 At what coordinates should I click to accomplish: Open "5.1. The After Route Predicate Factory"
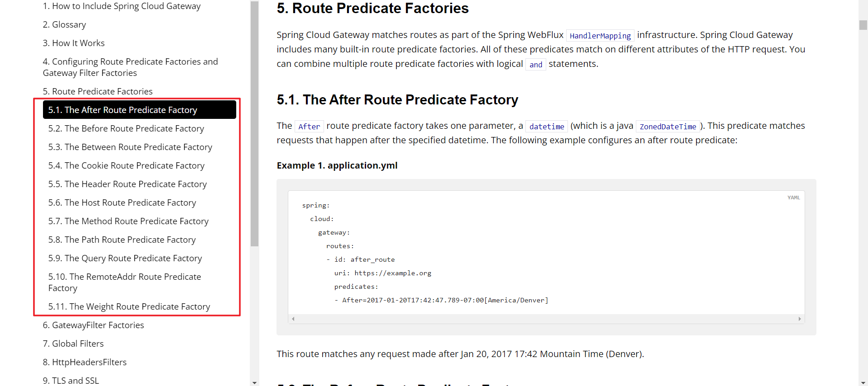click(x=123, y=110)
